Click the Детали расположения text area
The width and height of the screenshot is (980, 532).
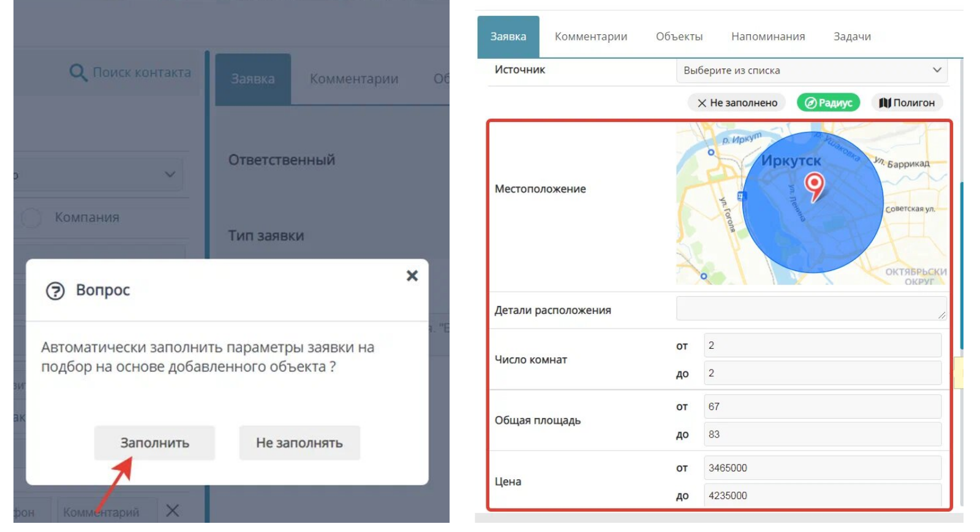pyautogui.click(x=812, y=308)
